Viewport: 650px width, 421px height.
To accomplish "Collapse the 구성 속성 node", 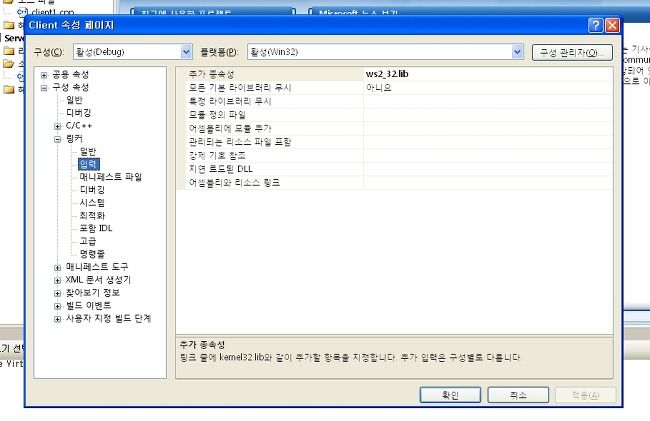I will (44, 88).
